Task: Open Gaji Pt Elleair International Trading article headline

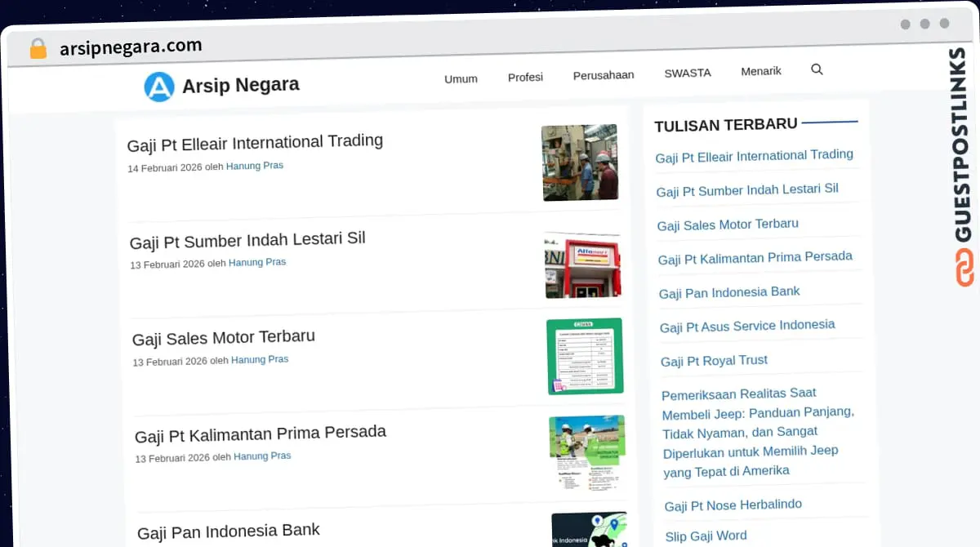Action: pyautogui.click(x=255, y=142)
